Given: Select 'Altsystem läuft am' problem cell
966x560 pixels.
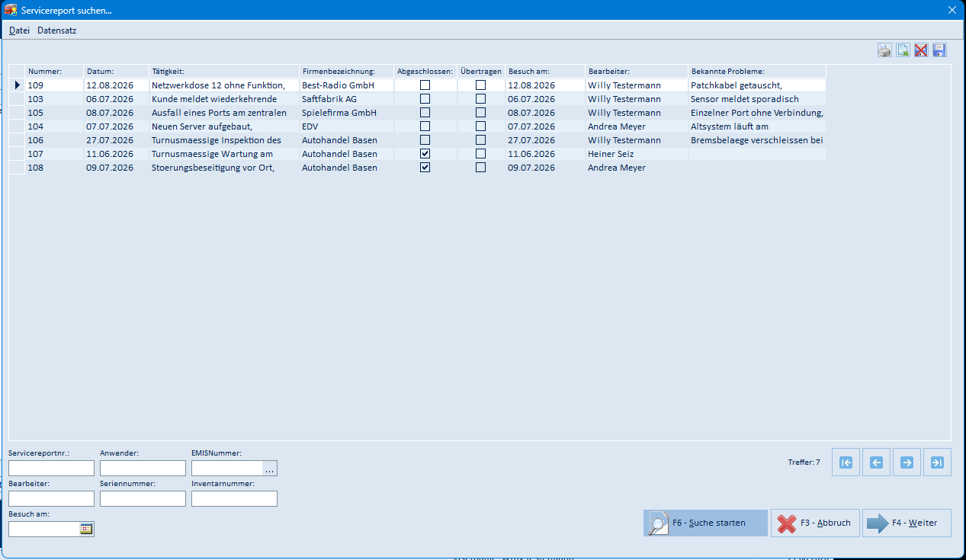Looking at the screenshot, I should click(757, 126).
